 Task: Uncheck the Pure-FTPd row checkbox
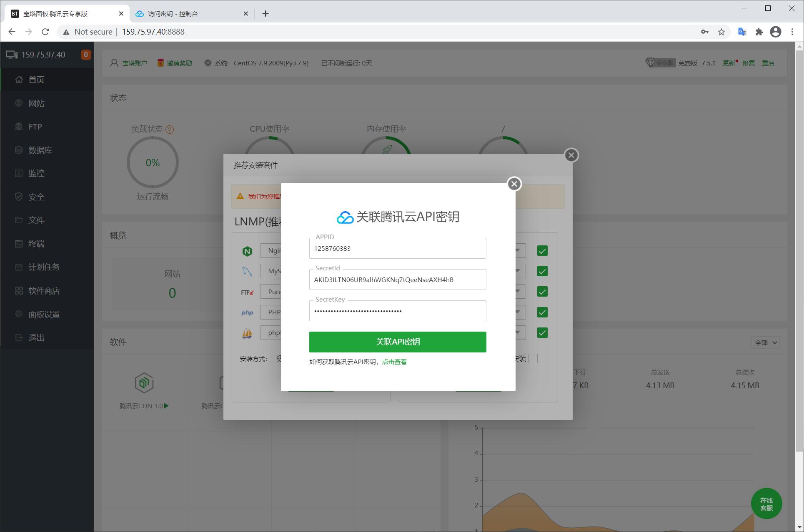(x=542, y=292)
